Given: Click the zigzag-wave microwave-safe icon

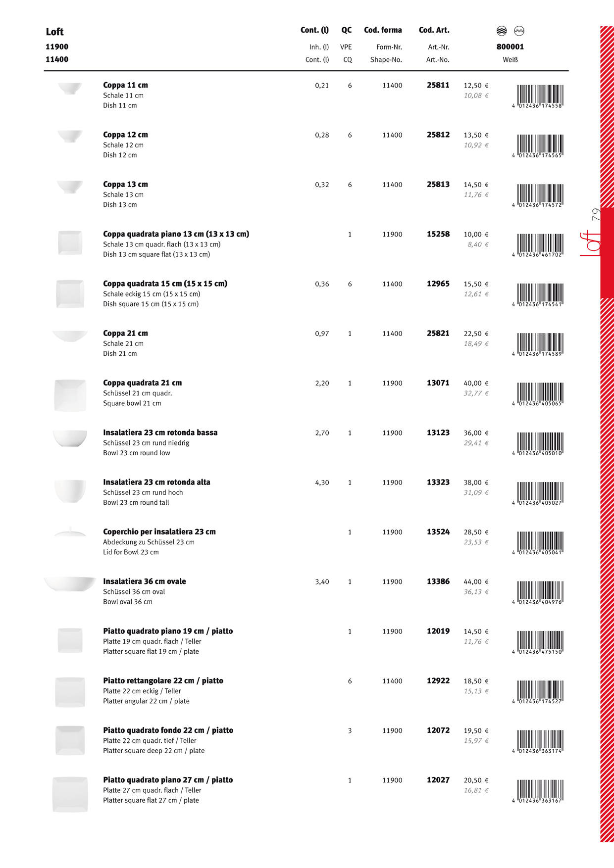Looking at the screenshot, I should tap(519, 31).
